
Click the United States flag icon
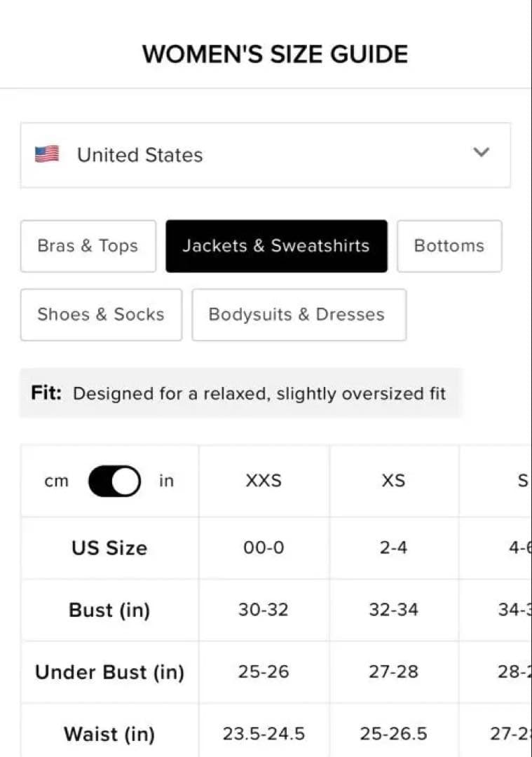[47, 154]
